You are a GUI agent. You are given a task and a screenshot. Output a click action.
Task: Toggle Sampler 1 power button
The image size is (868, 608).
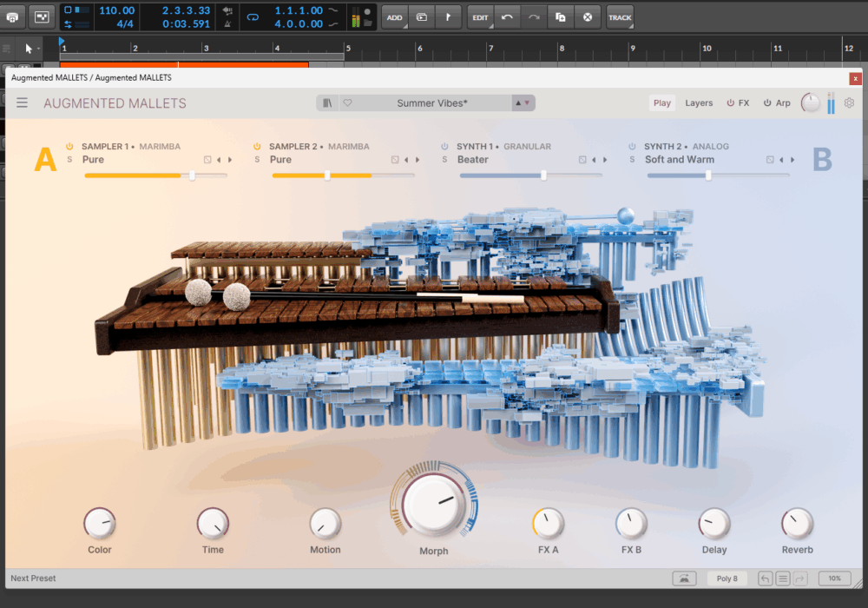click(69, 146)
